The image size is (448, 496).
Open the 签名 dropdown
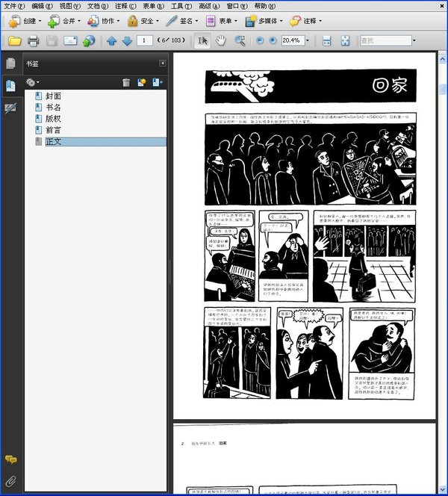pyautogui.click(x=181, y=21)
